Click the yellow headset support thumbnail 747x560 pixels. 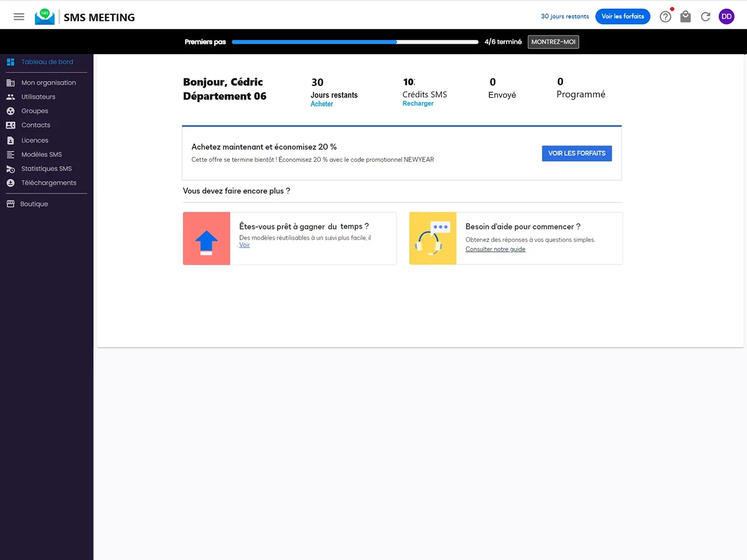pyautogui.click(x=433, y=238)
